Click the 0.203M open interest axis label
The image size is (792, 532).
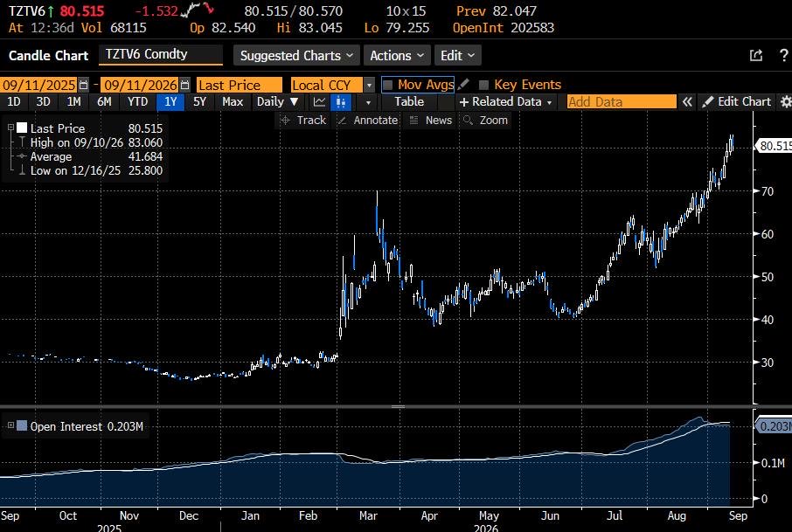(x=774, y=426)
